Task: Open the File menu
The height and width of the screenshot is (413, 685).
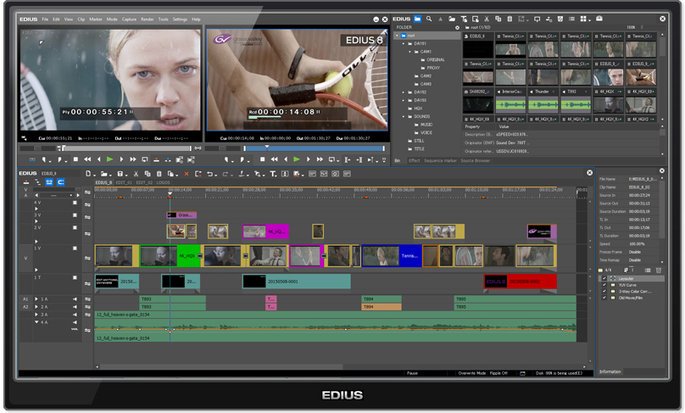Action: click(45, 19)
